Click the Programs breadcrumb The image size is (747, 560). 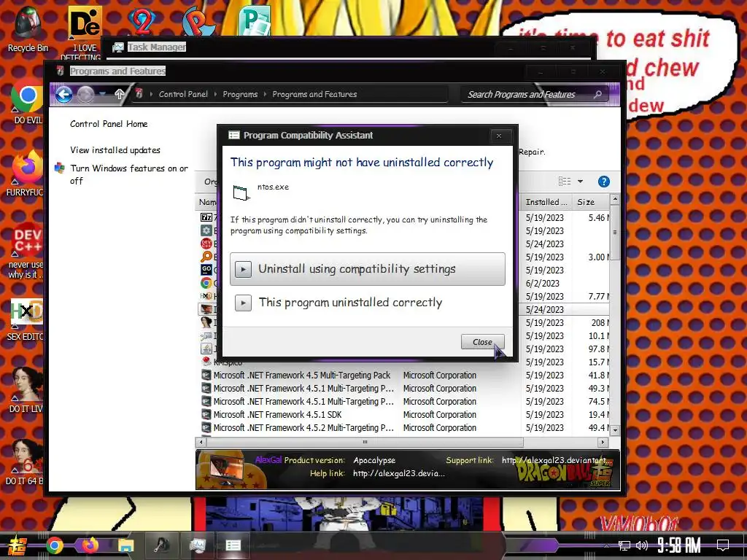(240, 94)
